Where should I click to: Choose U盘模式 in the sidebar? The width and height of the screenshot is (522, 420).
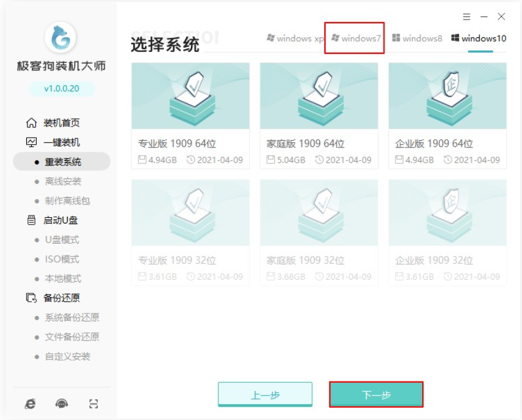click(62, 240)
